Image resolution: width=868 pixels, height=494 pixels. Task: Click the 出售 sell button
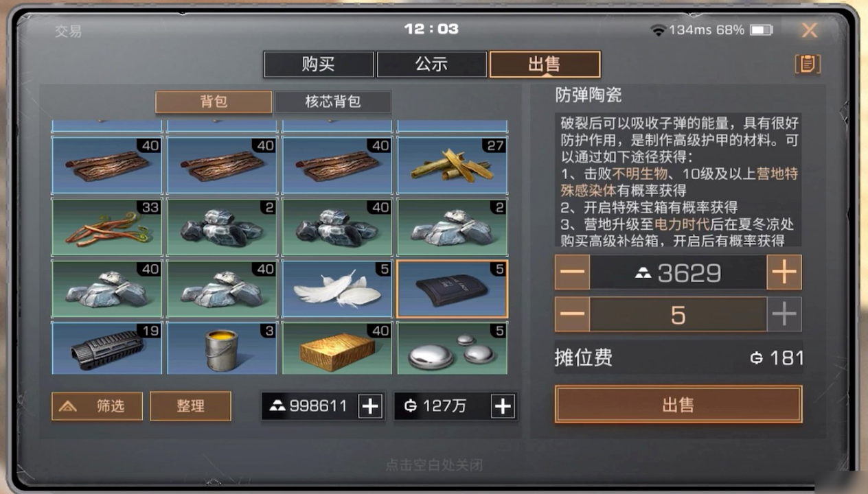point(678,404)
